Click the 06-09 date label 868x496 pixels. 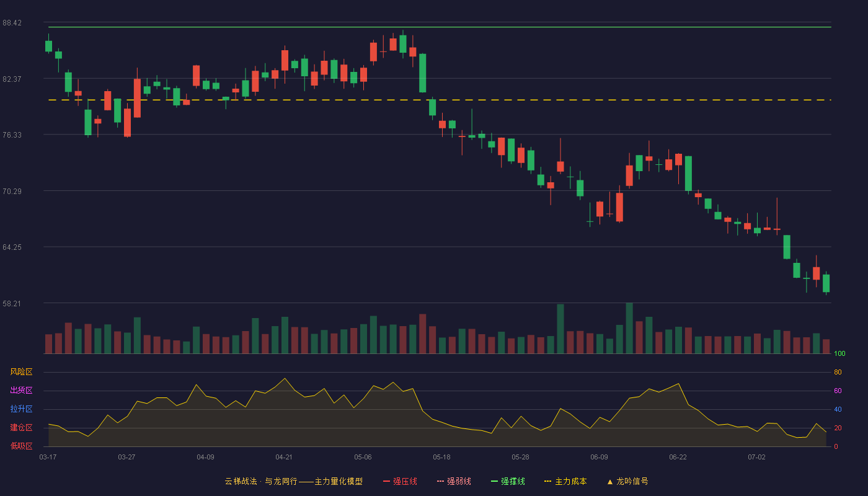point(599,457)
